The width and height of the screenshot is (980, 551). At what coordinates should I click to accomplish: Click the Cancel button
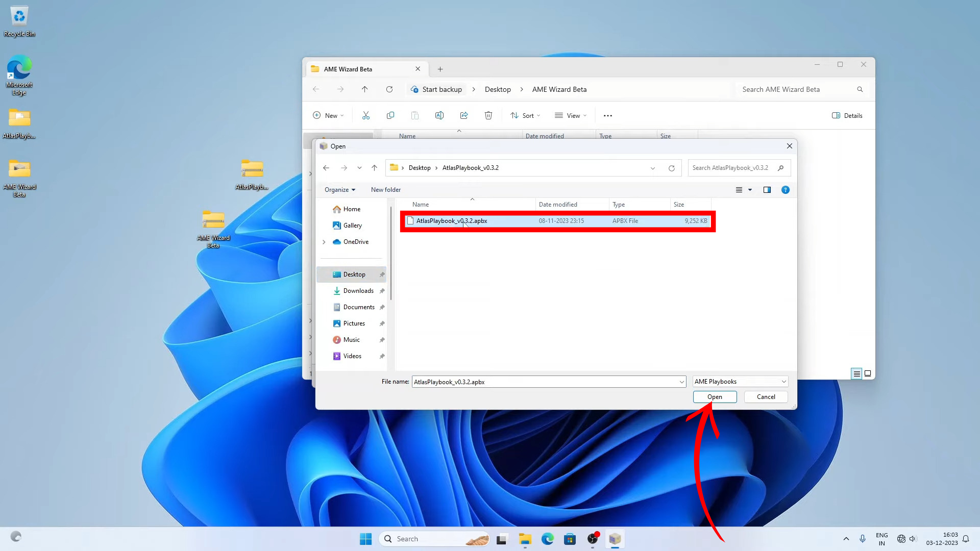[x=766, y=397]
